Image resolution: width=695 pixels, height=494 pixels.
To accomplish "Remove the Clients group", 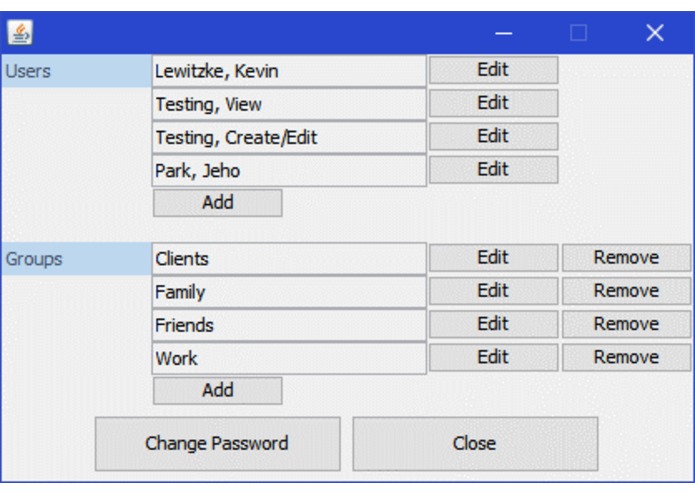I will pyautogui.click(x=626, y=258).
